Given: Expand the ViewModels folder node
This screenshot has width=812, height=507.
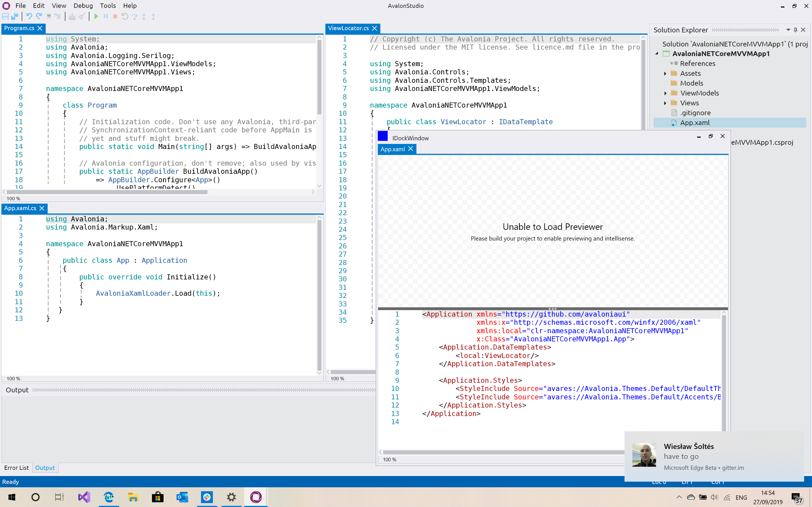Looking at the screenshot, I should tap(666, 93).
